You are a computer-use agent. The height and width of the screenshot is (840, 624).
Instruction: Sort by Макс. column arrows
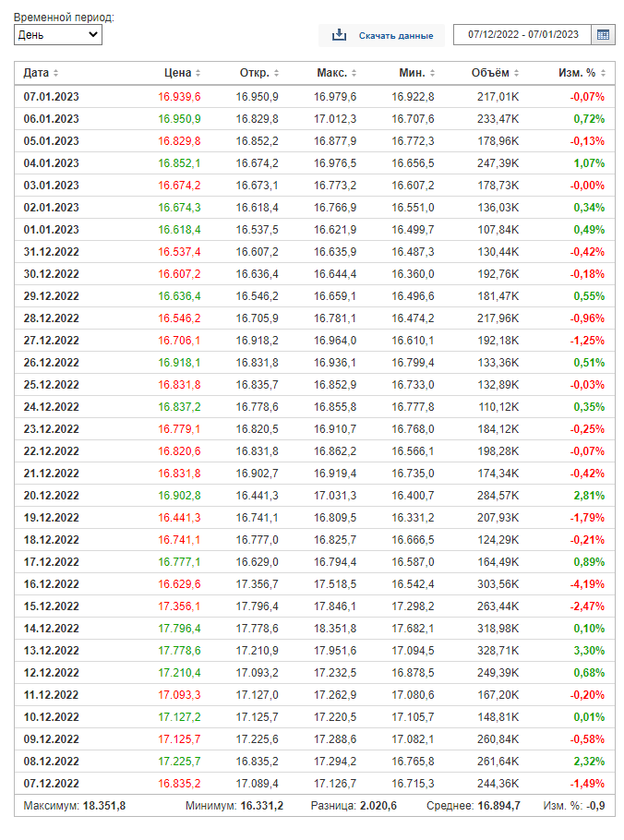(x=354, y=74)
